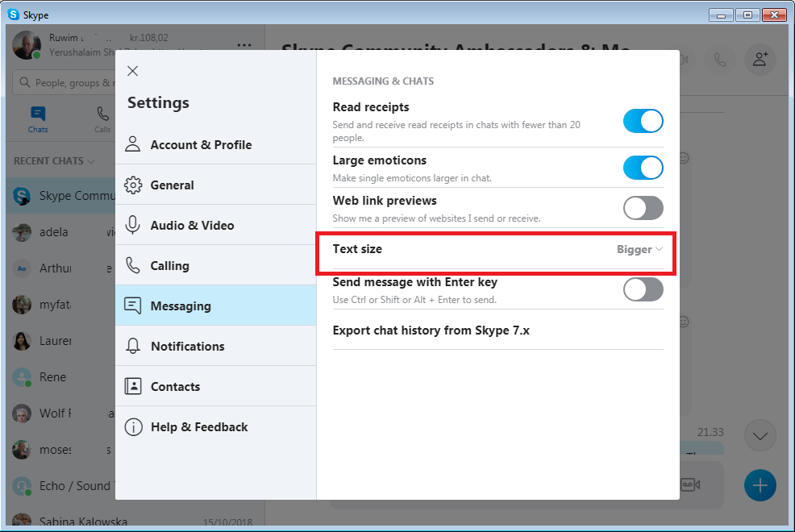Open Notifications settings
Image resolution: width=795 pixels, height=532 pixels.
216,346
